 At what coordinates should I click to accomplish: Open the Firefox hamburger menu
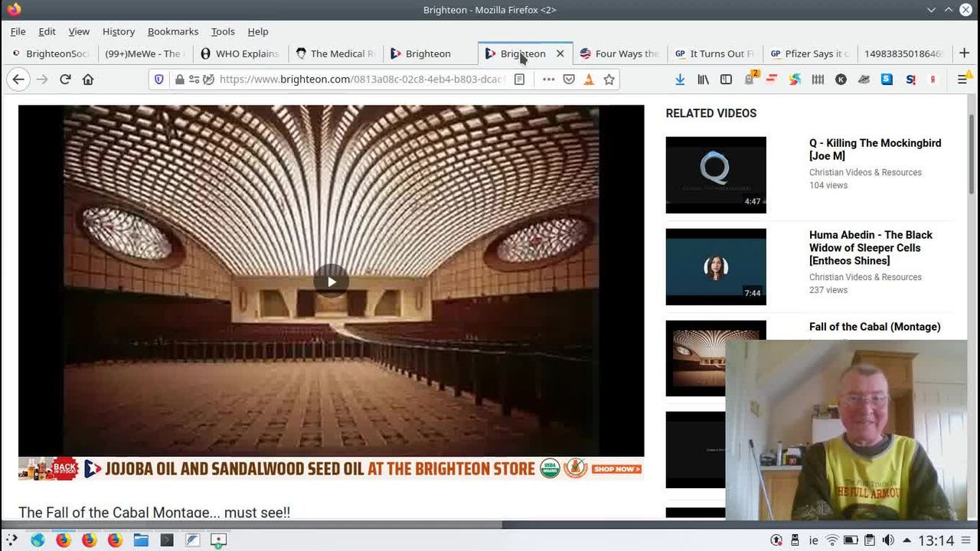(962, 80)
